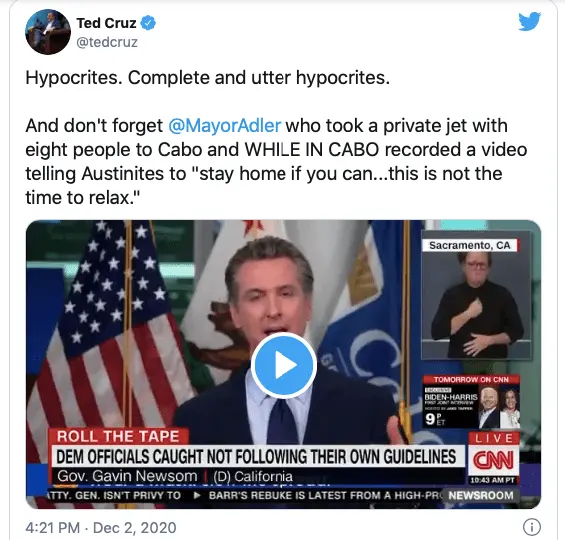Click the DEM OFFICIALS headline chyron
The height and width of the screenshot is (540, 565).
[x=256, y=456]
